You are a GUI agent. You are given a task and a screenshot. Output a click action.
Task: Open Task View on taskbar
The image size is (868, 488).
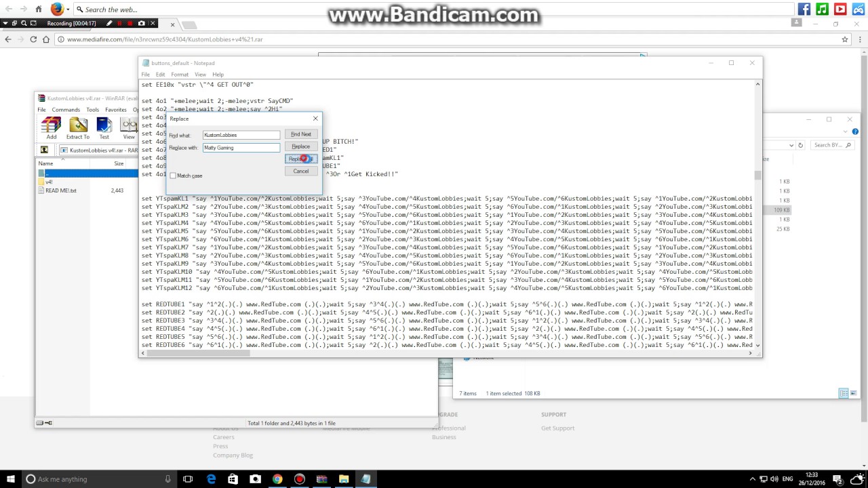pyautogui.click(x=189, y=479)
